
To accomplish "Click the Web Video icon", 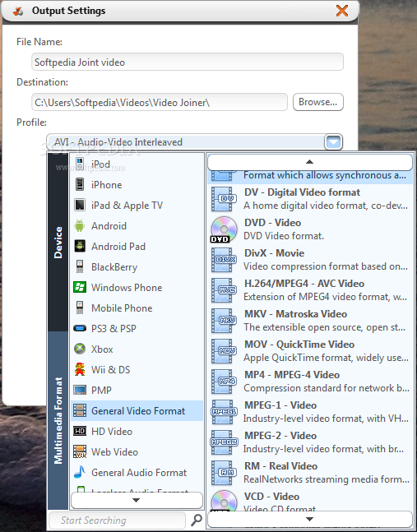I will pos(80,451).
